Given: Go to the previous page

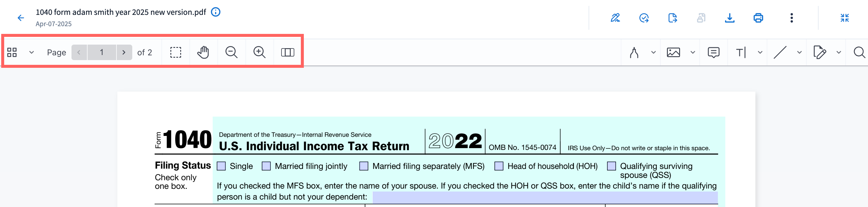Looking at the screenshot, I should point(79,53).
